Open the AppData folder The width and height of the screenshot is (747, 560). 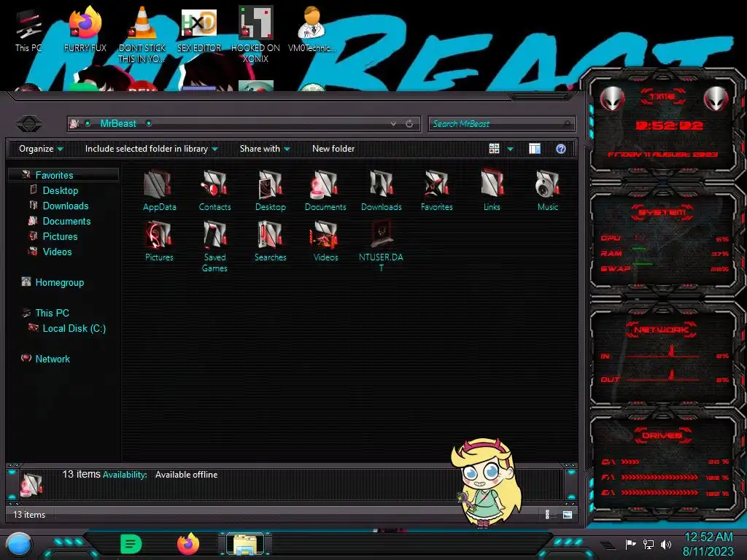click(159, 190)
